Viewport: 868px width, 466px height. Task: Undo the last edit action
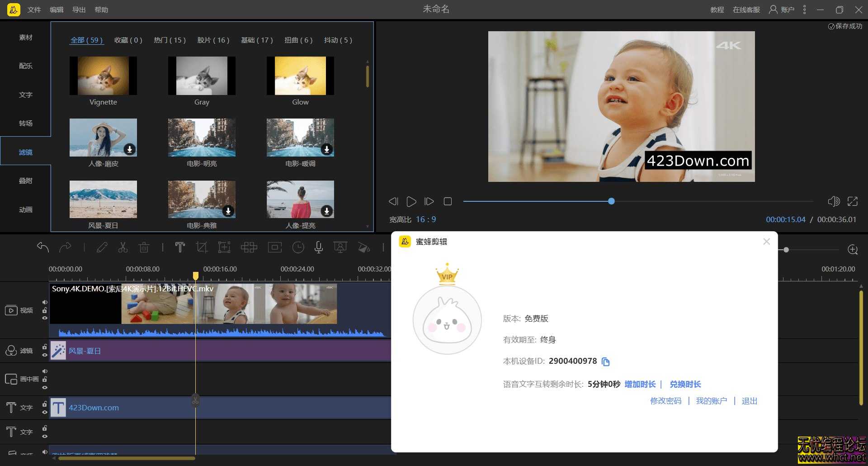(x=42, y=247)
